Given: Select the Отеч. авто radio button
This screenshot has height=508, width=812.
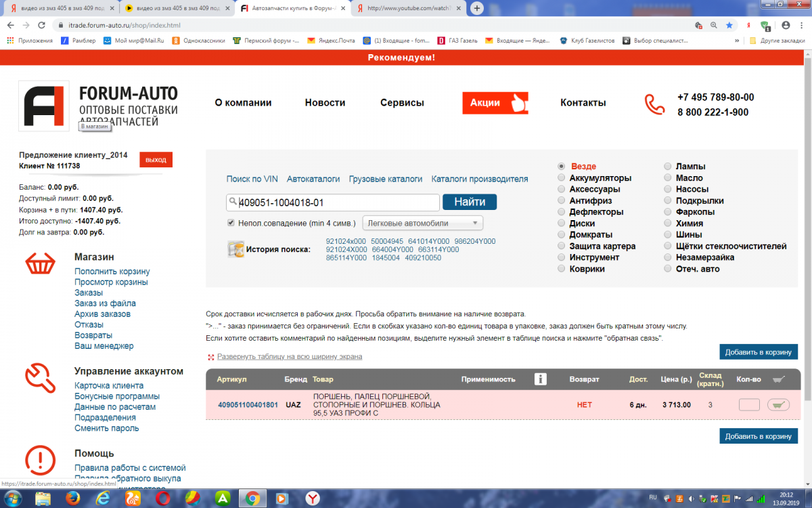Looking at the screenshot, I should [668, 269].
